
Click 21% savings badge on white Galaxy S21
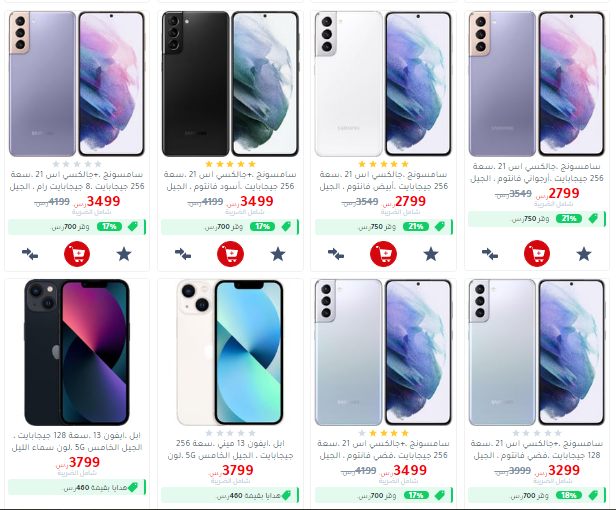(416, 227)
